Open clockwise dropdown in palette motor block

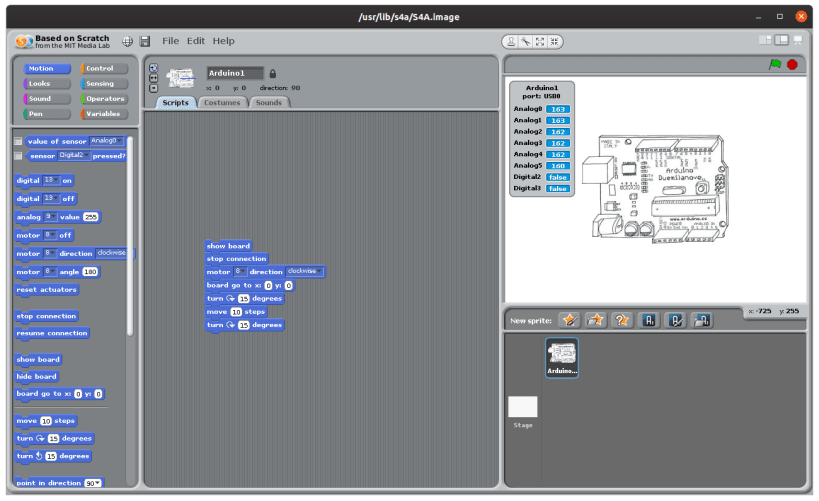112,253
